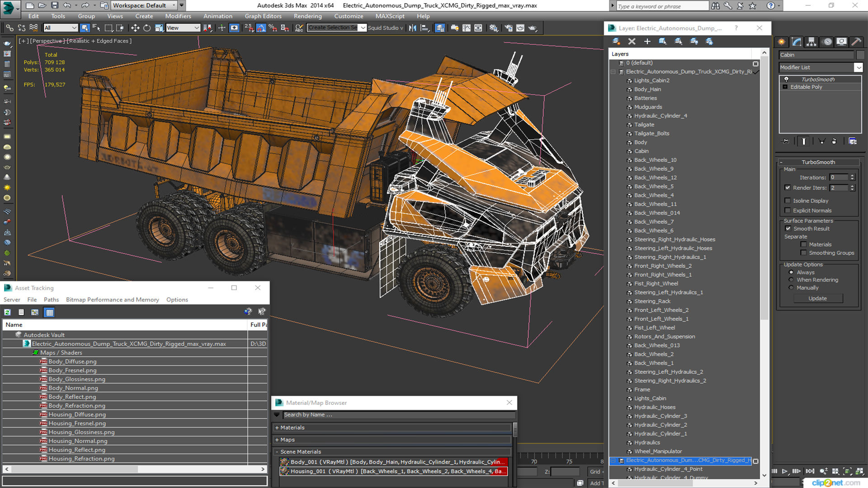Open the MAXScript menu
The image size is (868, 488).
[x=390, y=16]
